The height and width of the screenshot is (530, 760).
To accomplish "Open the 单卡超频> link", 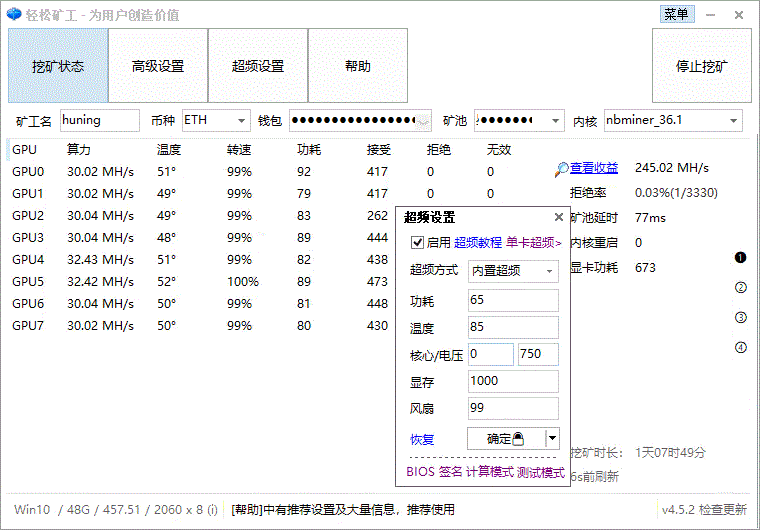I will pos(534,242).
